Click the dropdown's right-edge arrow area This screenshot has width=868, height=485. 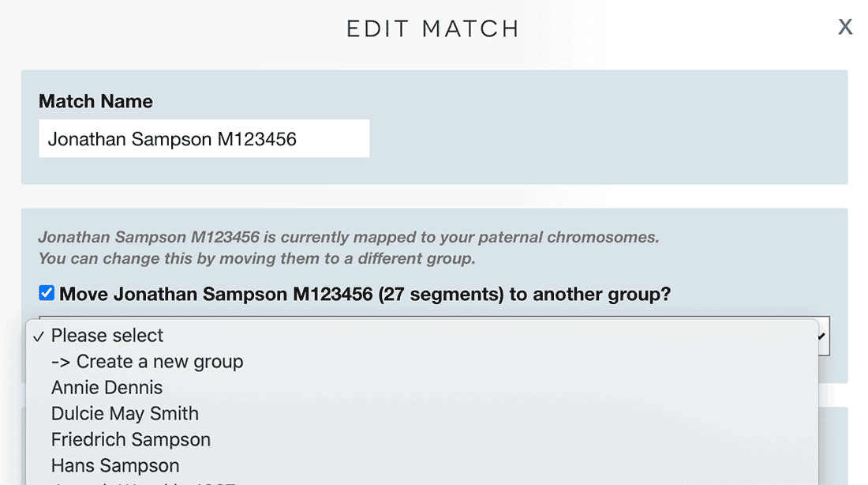click(821, 335)
